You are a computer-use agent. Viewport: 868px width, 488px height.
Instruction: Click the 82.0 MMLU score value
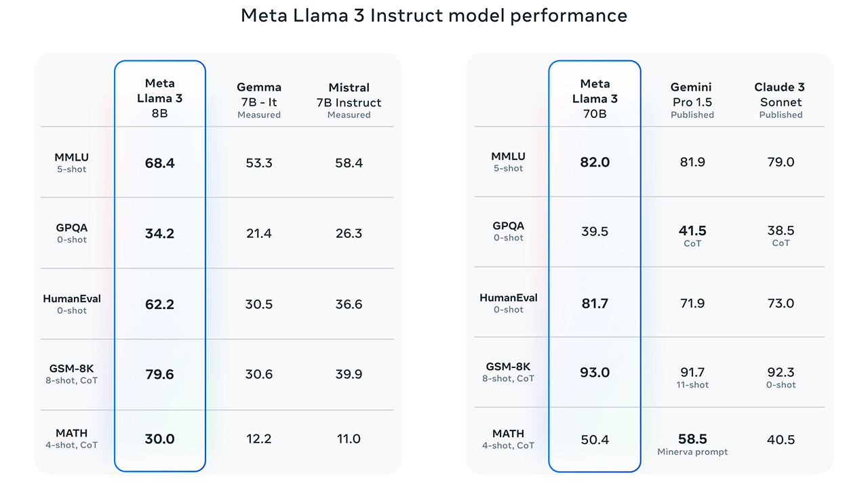[595, 163]
